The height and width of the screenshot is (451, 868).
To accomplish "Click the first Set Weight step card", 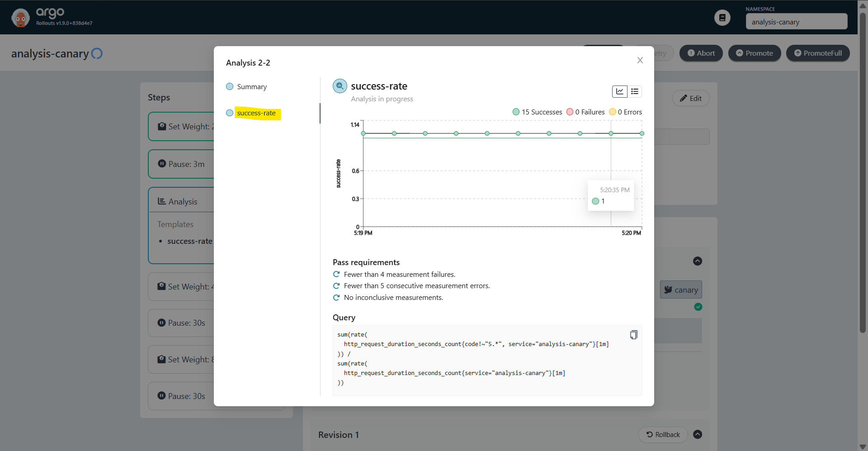I will 181,126.
